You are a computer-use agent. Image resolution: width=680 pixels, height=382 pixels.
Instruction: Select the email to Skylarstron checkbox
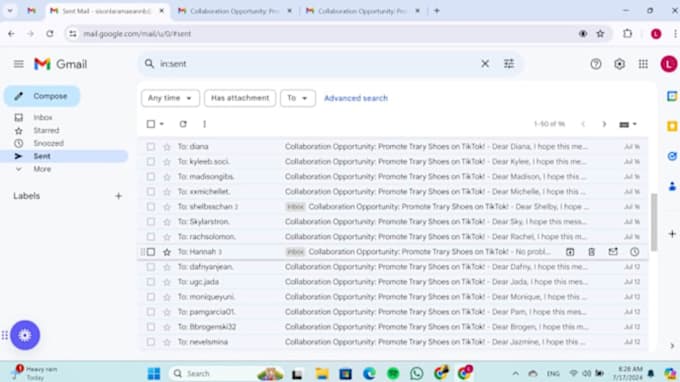click(150, 222)
